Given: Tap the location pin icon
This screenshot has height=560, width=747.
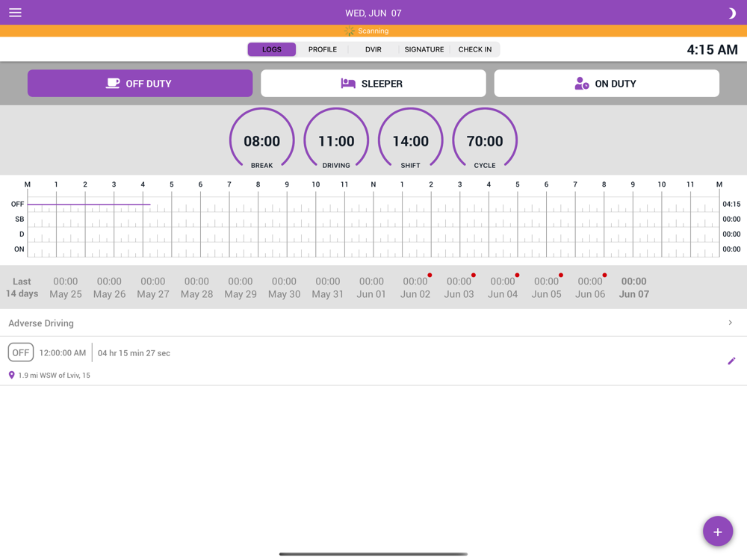Looking at the screenshot, I should (11, 376).
